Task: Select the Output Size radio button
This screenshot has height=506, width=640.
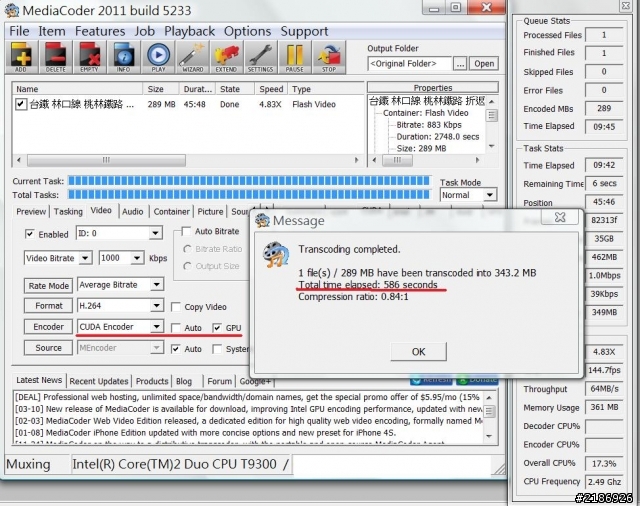Action: click(187, 266)
